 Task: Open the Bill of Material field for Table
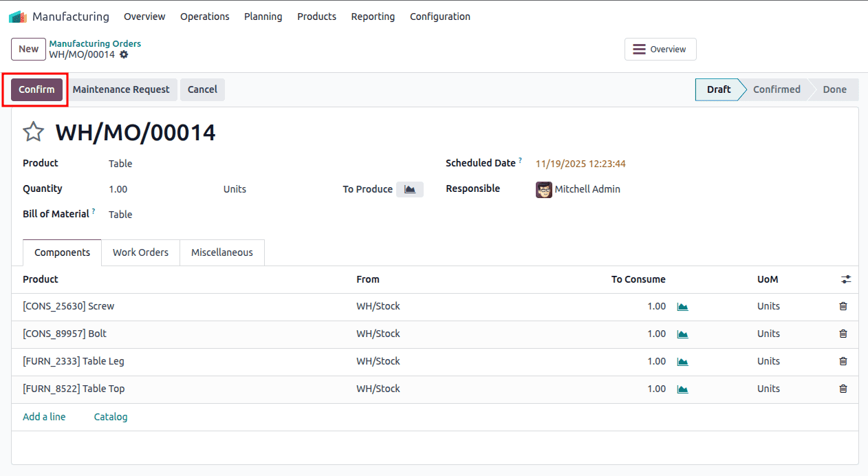pos(120,214)
